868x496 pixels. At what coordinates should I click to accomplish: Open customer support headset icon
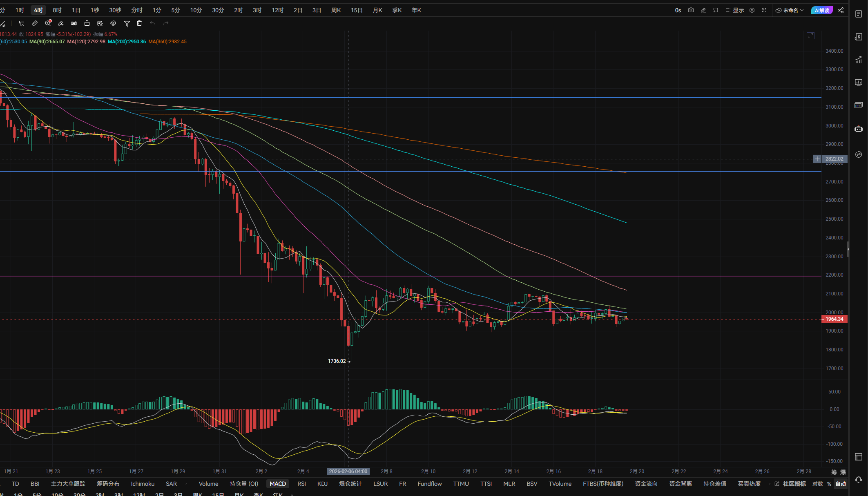858,480
